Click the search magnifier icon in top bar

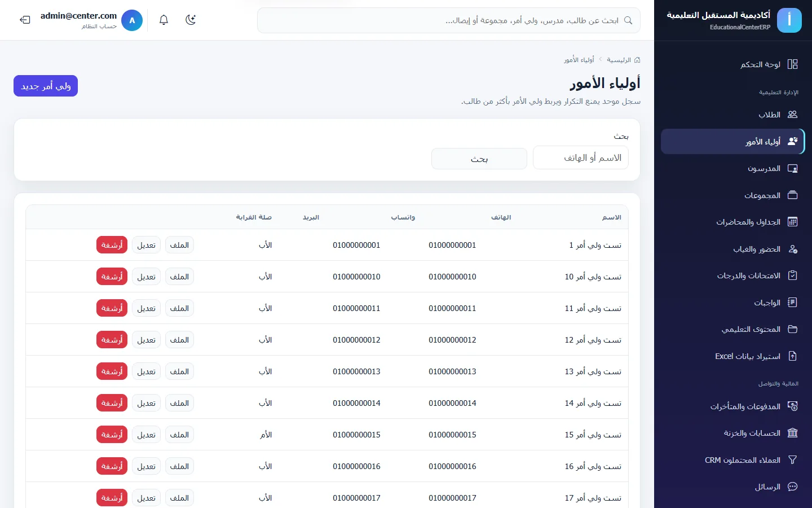click(x=628, y=20)
